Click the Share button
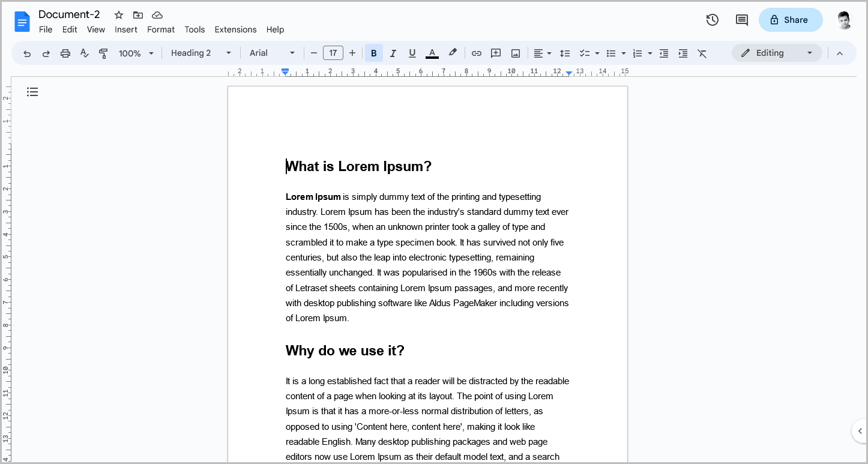Viewport: 868px width, 464px height. click(x=791, y=20)
